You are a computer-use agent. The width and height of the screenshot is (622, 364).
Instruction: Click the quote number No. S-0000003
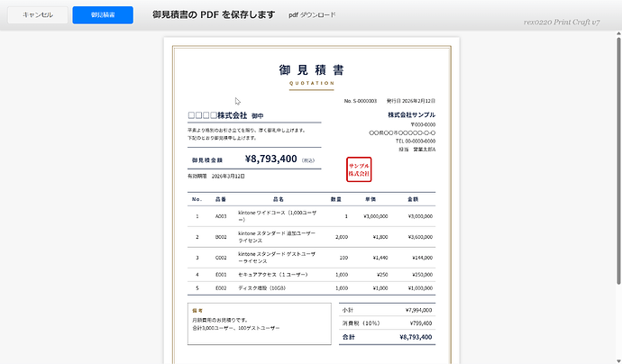361,101
